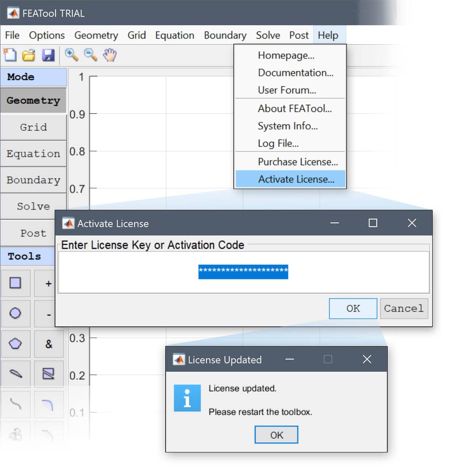468x476 pixels.
Task: Open the Options menu
Action: (46, 35)
